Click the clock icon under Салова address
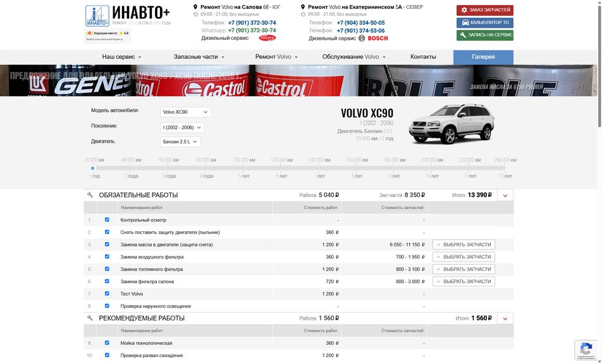This screenshot has height=364, width=602. (196, 14)
